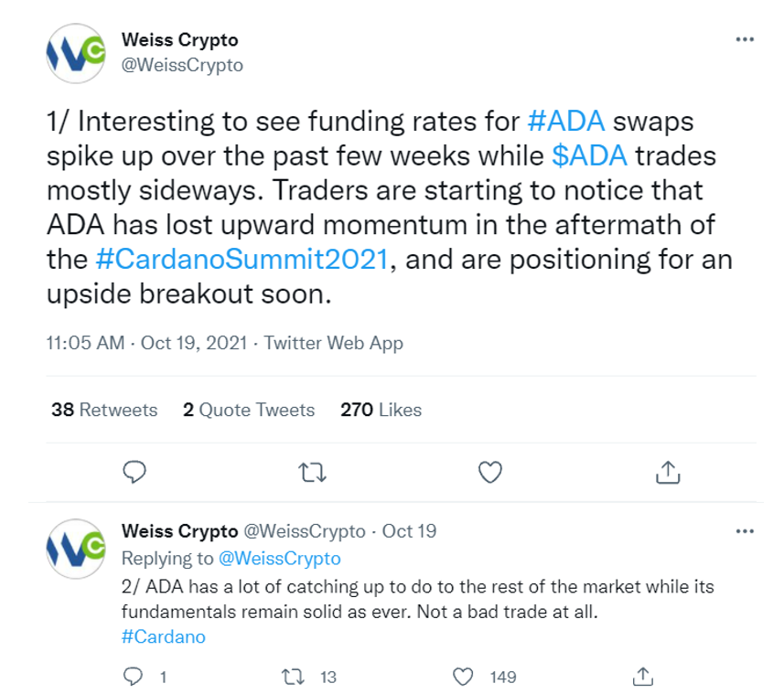Like the main tweet with the heart icon
784x694 pixels.
[490, 472]
